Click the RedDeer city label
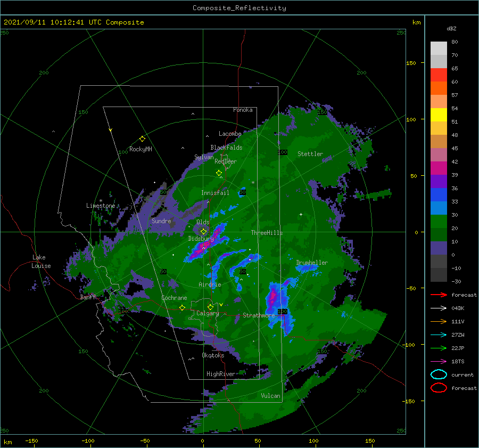 pos(226,161)
